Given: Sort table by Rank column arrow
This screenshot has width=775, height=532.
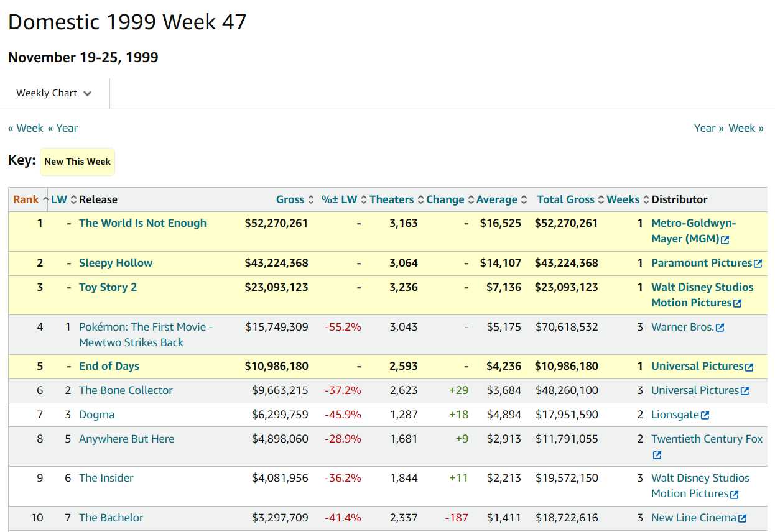Looking at the screenshot, I should (x=45, y=199).
